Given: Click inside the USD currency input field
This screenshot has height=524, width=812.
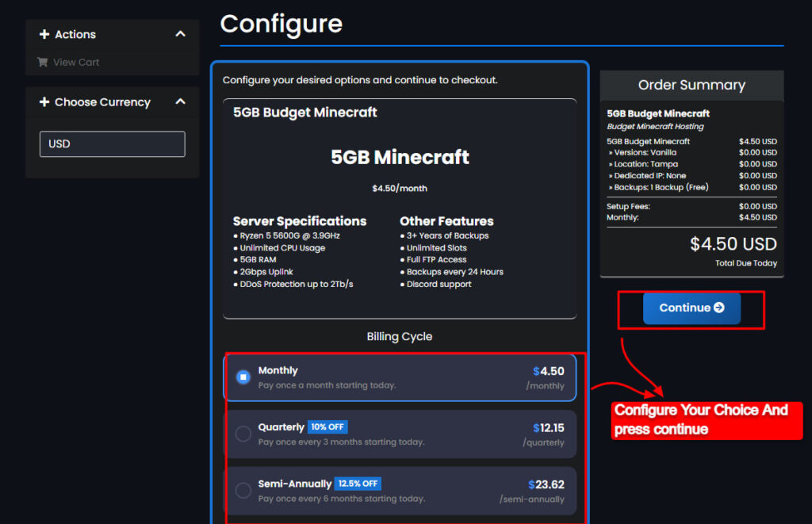Looking at the screenshot, I should click(112, 143).
